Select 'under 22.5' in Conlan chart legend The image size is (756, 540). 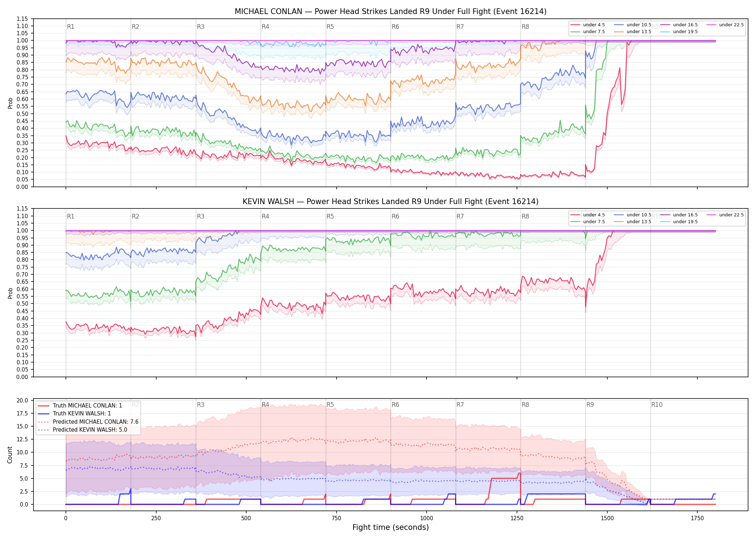point(725,25)
